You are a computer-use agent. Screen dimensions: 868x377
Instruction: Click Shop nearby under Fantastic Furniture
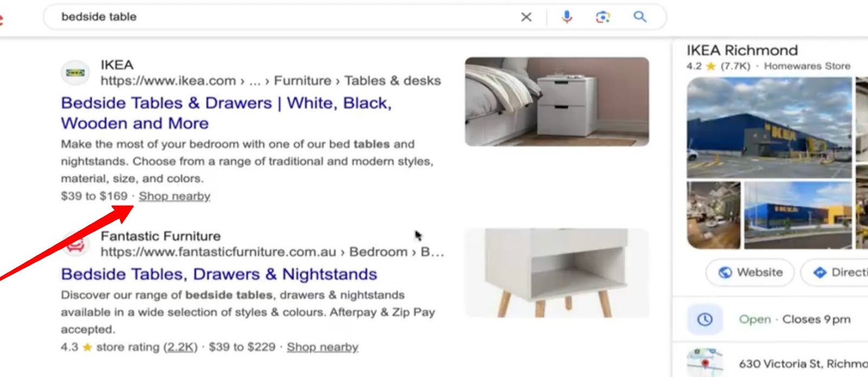[x=322, y=347]
